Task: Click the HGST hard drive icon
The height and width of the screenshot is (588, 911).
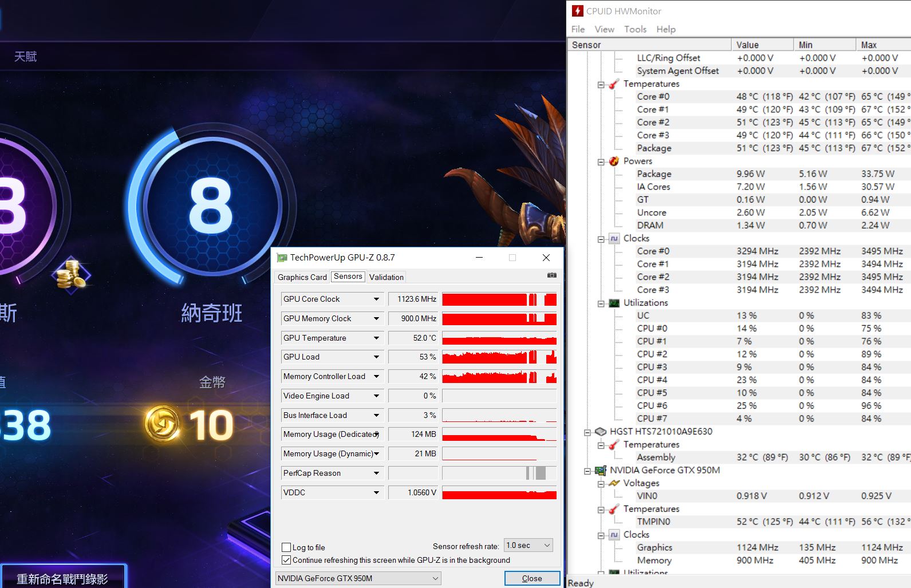Action: tap(601, 432)
